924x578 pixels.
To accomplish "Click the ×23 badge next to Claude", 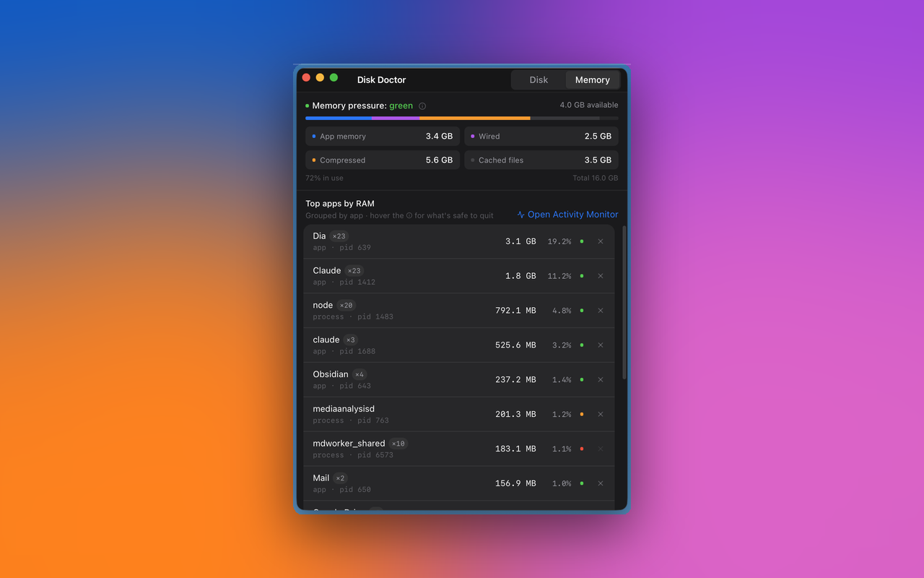I will (x=354, y=271).
